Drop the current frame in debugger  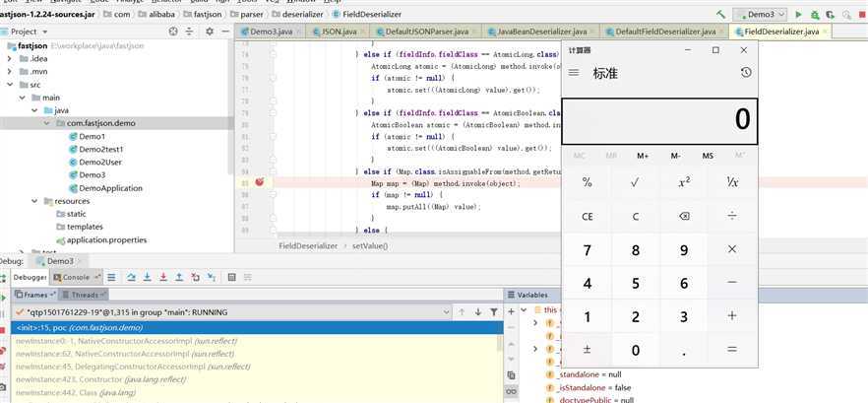196,277
